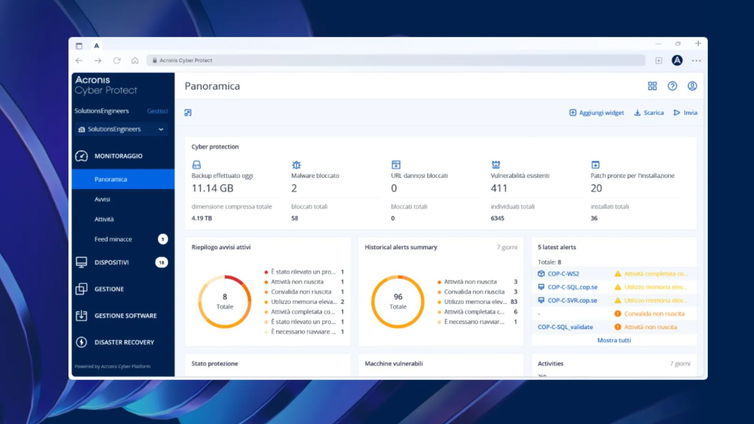Click the error icon for COP-C-SQL_validate alert
Viewport: 754px width, 424px height.
[x=618, y=327]
